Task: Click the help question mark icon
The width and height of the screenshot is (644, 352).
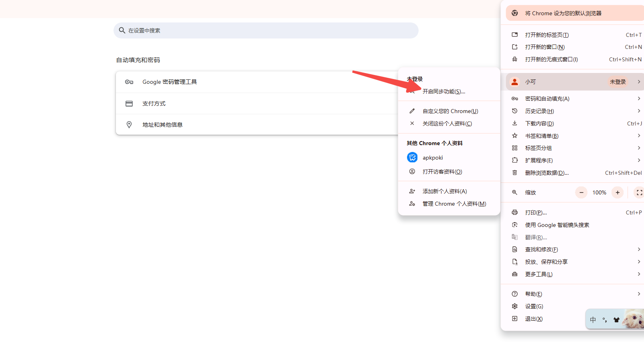Action: coord(515,294)
